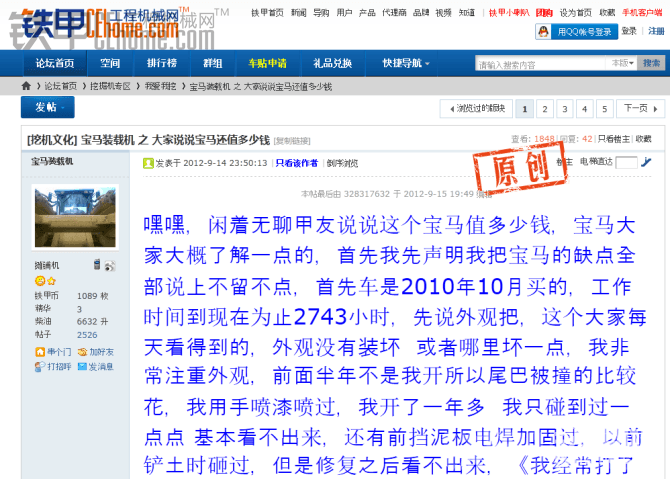Click the 登录 login link
670x479 pixels.
pos(629,31)
